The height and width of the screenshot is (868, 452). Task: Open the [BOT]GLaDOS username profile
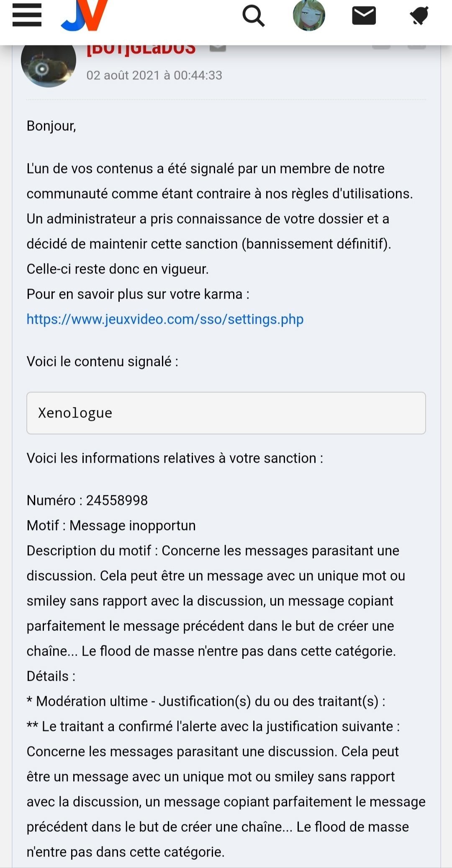coord(141,49)
